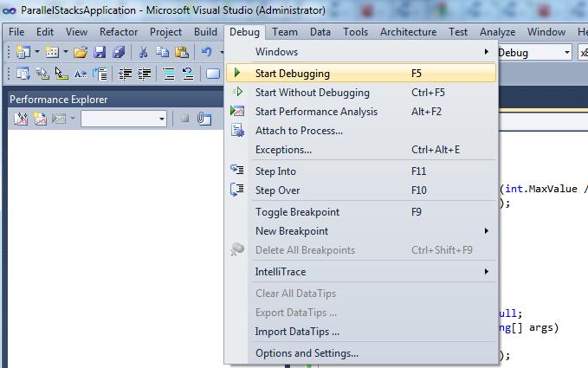Click the Increase Line Indent icon
Screen dimensions: 588x368
point(144,74)
